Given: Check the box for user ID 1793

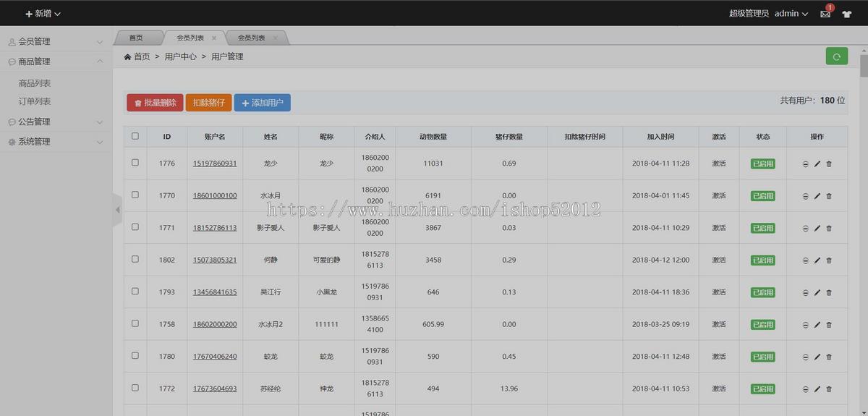Looking at the screenshot, I should pyautogui.click(x=135, y=291).
